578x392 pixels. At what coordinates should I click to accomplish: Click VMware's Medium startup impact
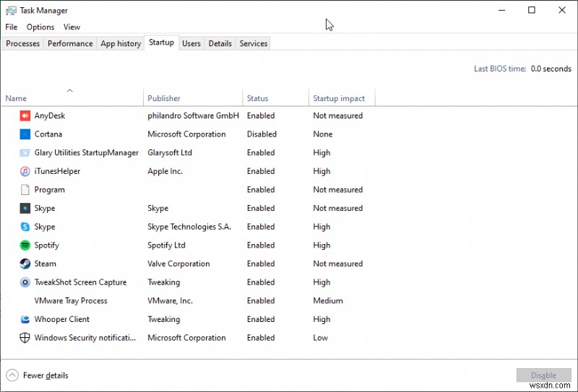pos(328,300)
